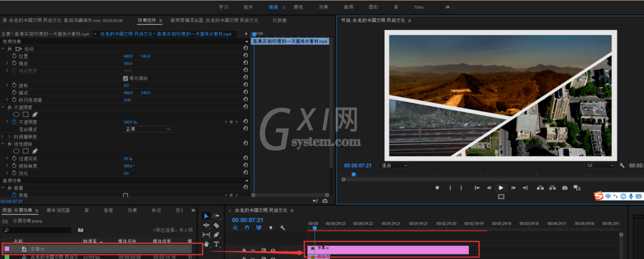Expand the 缩放 property
Viewport: 644px width, 259px height.
pos(7,64)
